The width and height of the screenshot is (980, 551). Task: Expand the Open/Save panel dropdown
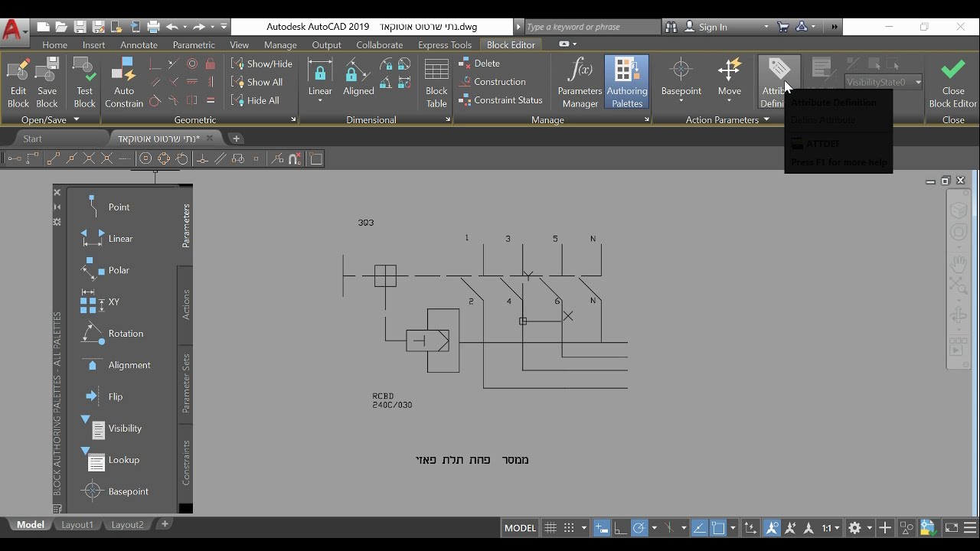pyautogui.click(x=76, y=119)
